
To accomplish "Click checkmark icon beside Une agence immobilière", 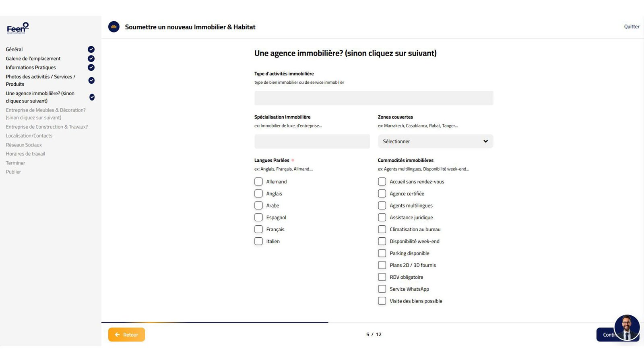I will [x=92, y=97].
